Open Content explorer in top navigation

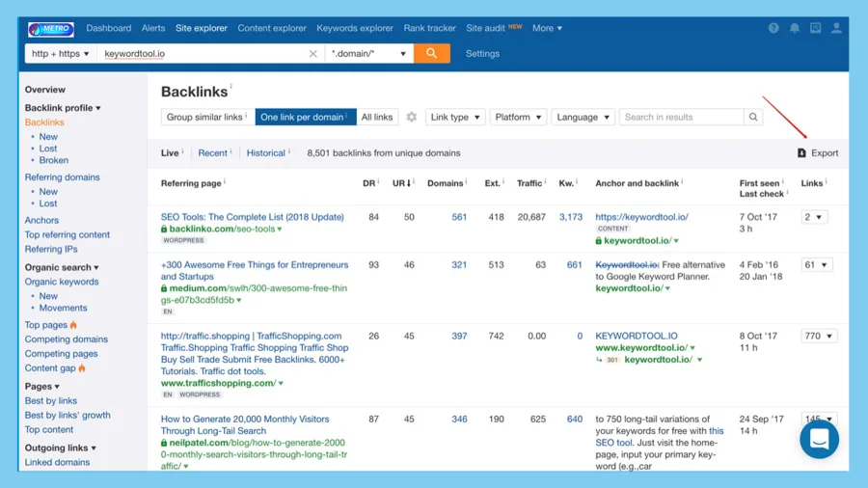272,28
